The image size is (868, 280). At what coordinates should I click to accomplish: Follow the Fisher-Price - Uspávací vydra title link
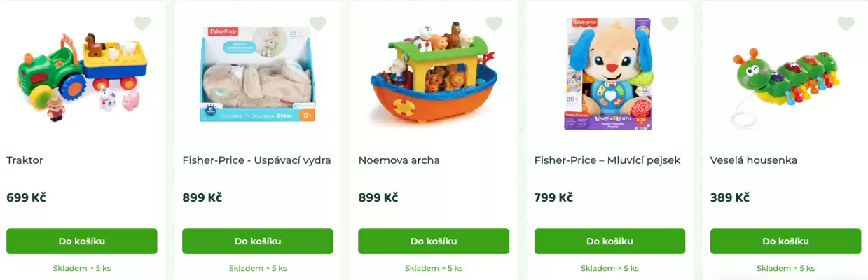(256, 160)
